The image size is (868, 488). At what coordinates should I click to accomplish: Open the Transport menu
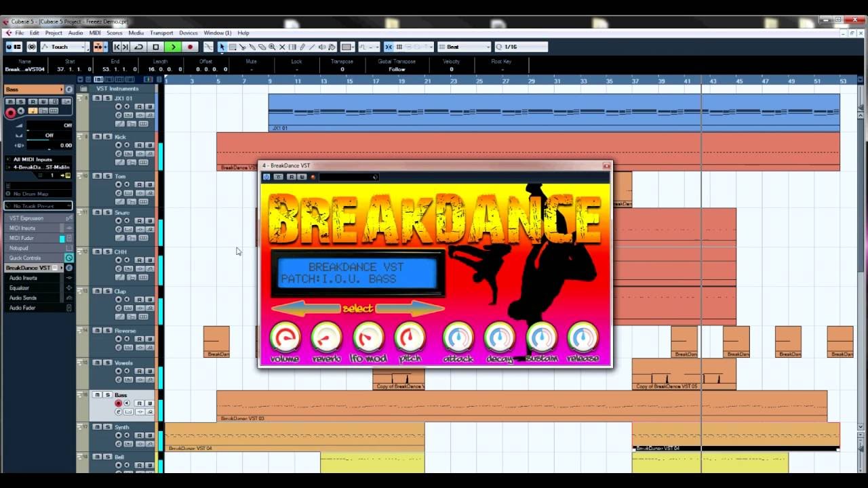pos(161,33)
